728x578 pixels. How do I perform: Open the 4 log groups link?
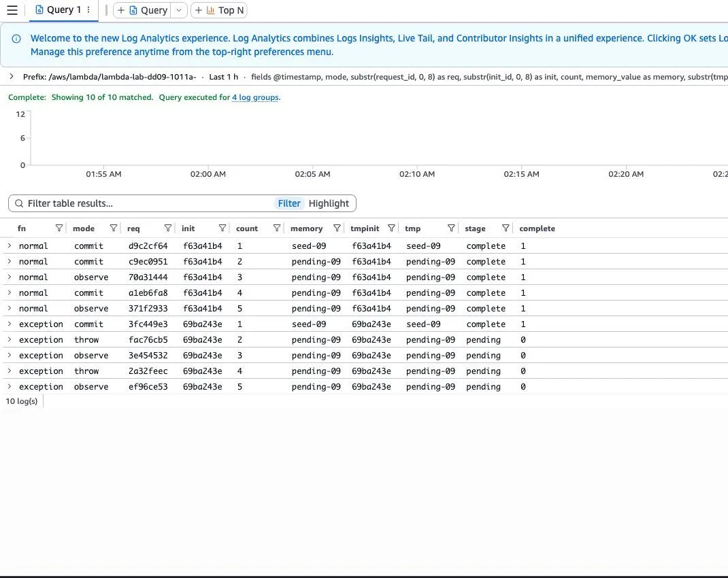[x=255, y=97]
